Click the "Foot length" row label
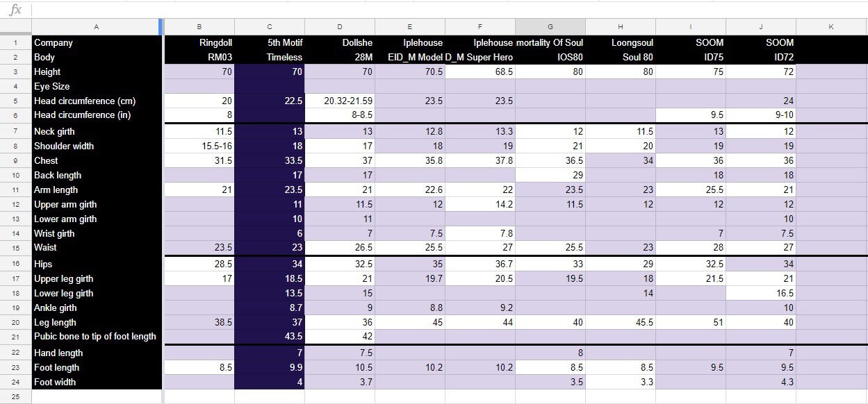This screenshot has height=404, width=868. [97, 367]
